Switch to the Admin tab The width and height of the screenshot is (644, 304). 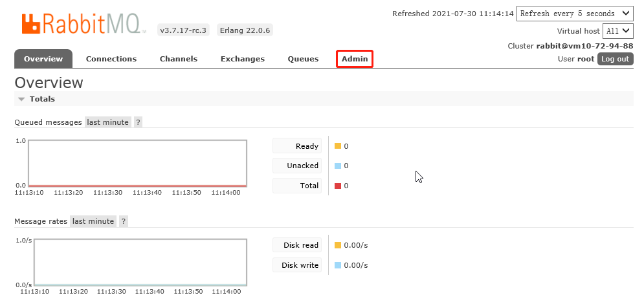(x=355, y=59)
